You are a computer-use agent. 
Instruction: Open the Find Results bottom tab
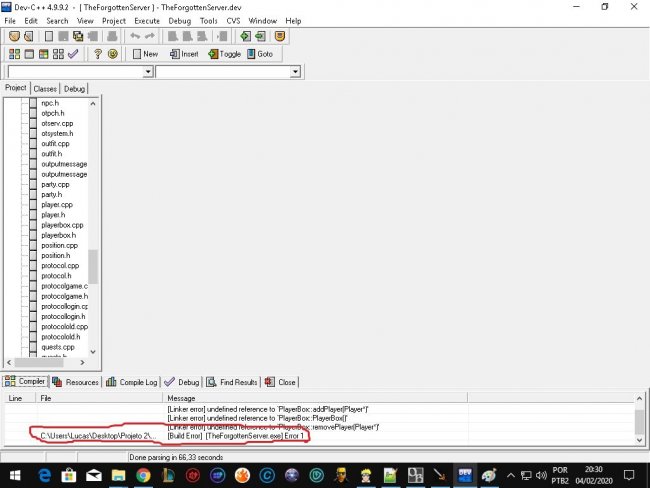tap(232, 382)
